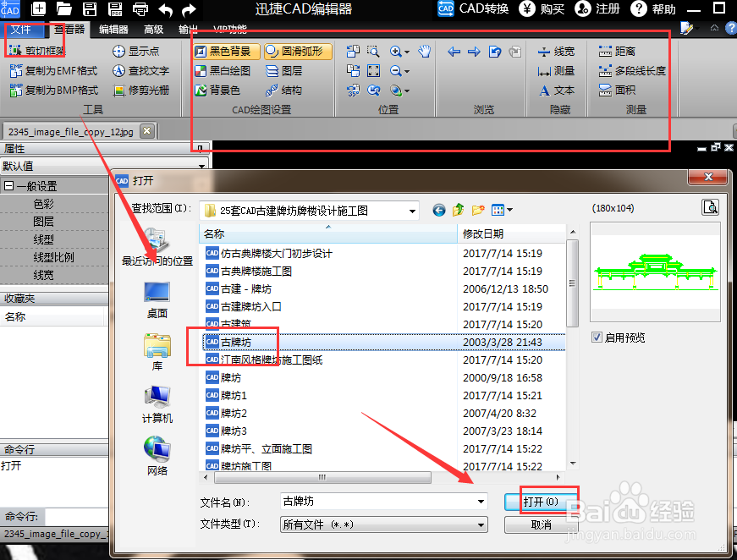Click the 面积 area measurement icon
Viewport: 737px width, 560px height.
[604, 90]
